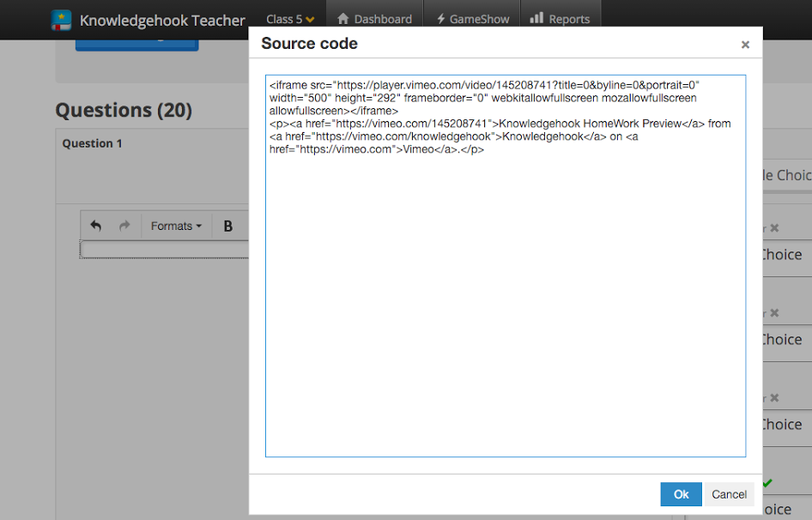
Task: Expand the Formats dropdown
Action: pos(176,226)
